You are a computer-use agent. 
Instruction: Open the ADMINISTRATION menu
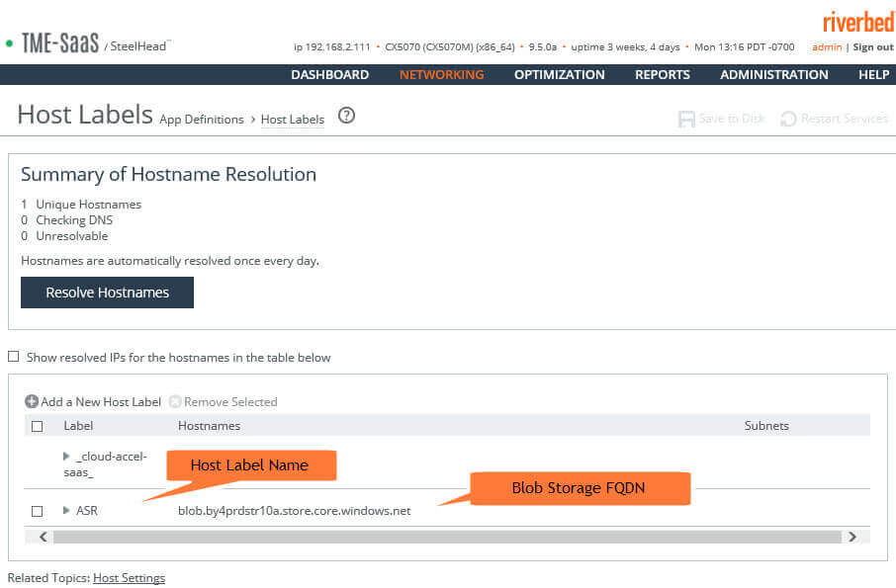(x=773, y=75)
